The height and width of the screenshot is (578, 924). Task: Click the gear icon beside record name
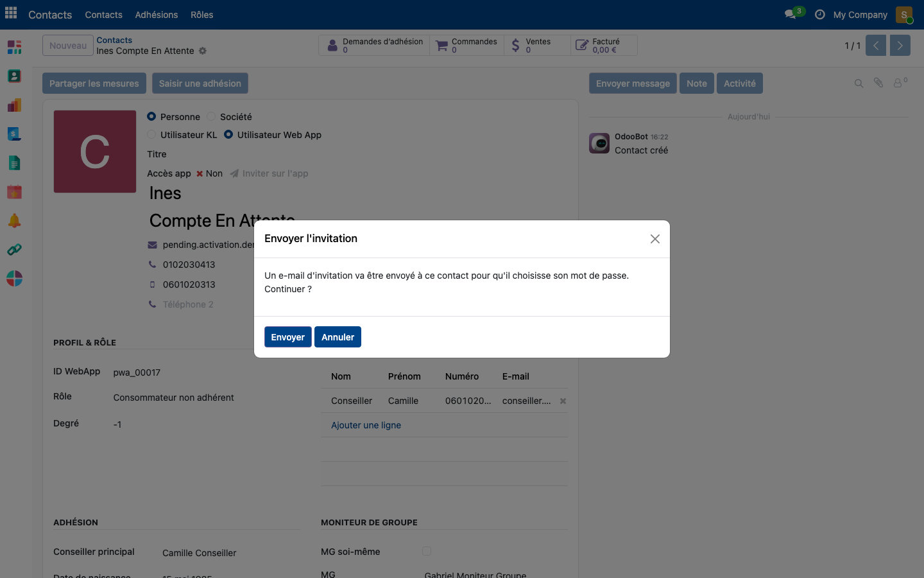203,51
